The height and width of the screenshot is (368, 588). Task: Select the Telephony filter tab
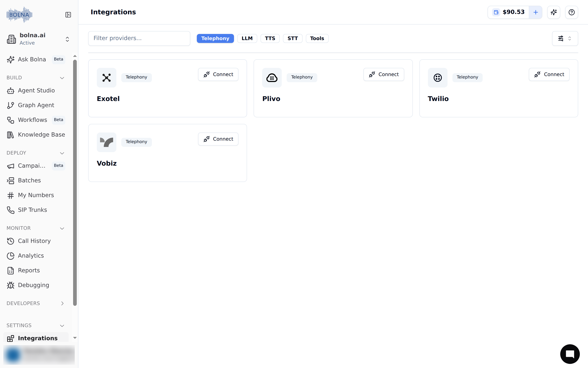coord(215,38)
